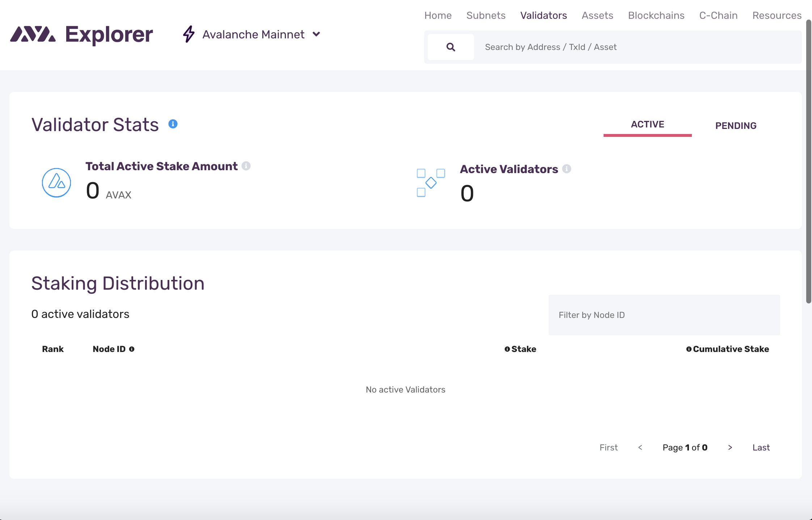Viewport: 812px width, 520px height.
Task: Click the Filter by Node ID field
Action: (x=664, y=315)
